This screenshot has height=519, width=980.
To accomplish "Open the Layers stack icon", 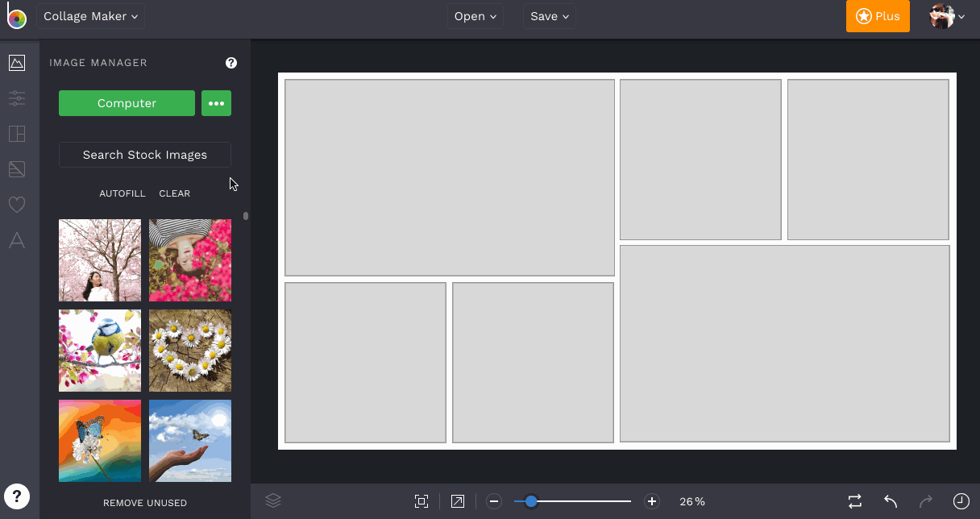I will (x=273, y=501).
